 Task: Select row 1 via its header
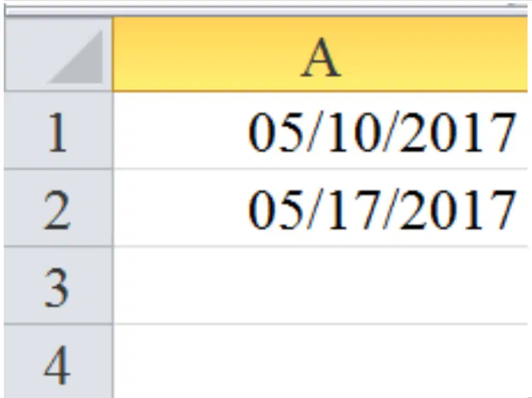pyautogui.click(x=59, y=131)
